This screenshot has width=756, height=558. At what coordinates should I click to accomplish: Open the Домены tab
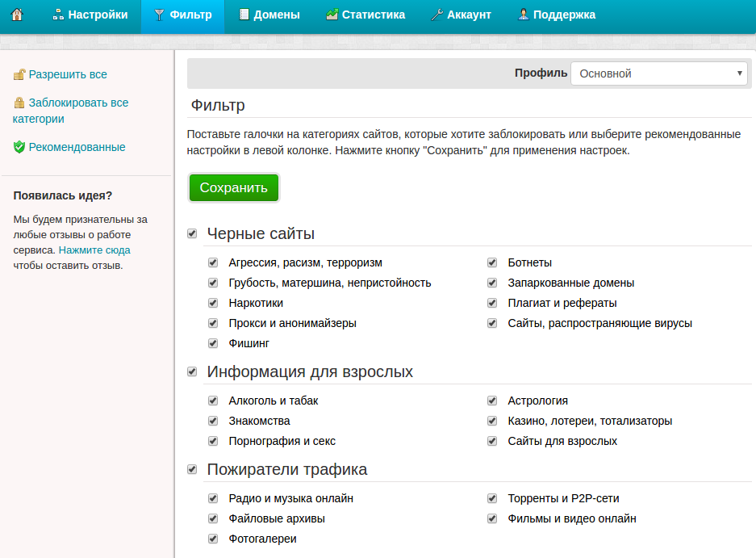click(x=270, y=15)
